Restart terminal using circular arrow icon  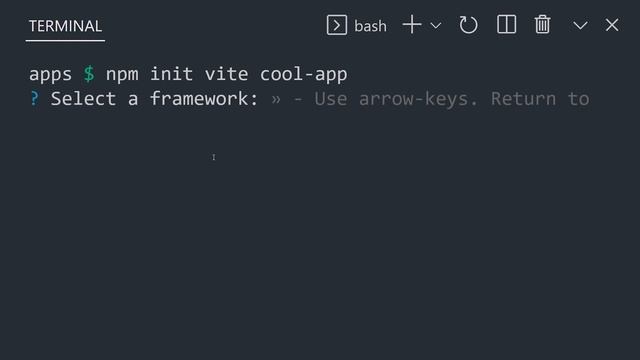(468, 25)
